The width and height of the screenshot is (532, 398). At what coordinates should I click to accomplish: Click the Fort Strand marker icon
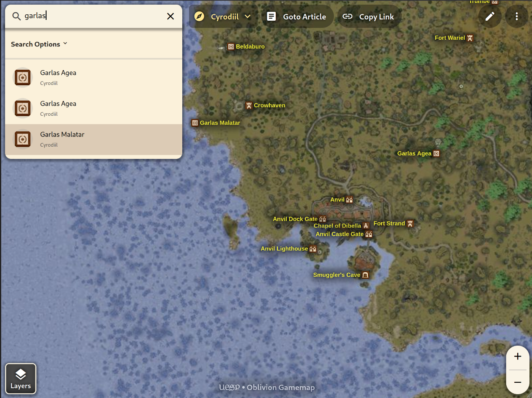click(410, 224)
